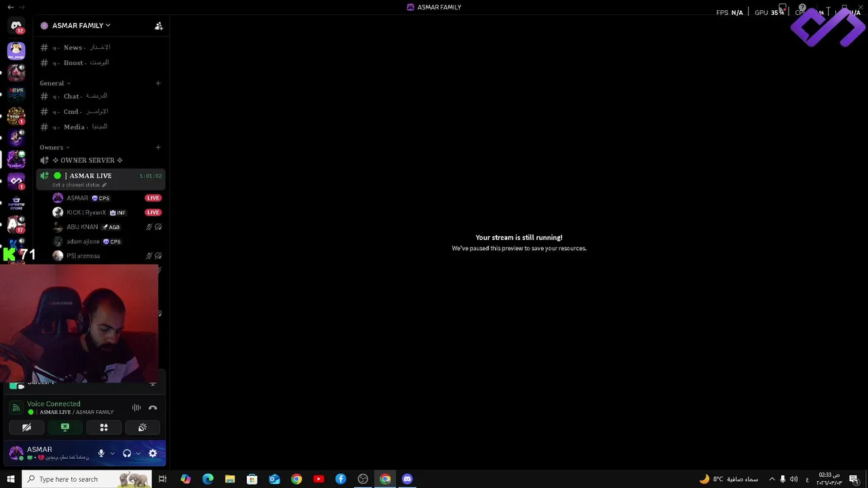
Task: Open activities launcher button
Action: point(104,428)
